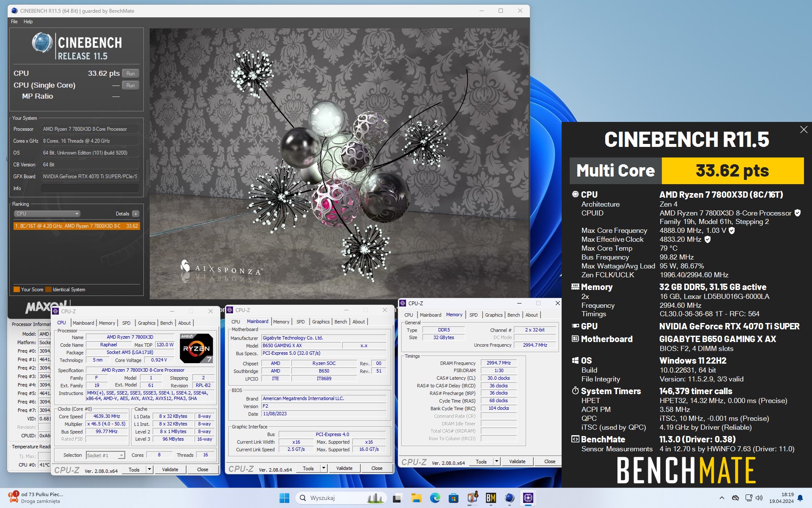Viewport: 812px width, 508px height.
Task: Click Validate in the Memory CPU-Z window
Action: pos(517,461)
